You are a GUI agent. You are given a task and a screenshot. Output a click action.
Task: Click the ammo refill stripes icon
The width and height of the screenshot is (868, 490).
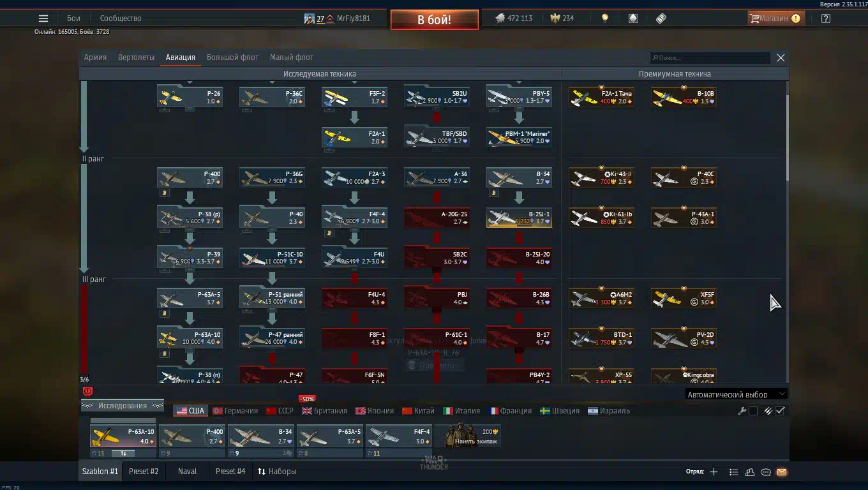[768, 411]
